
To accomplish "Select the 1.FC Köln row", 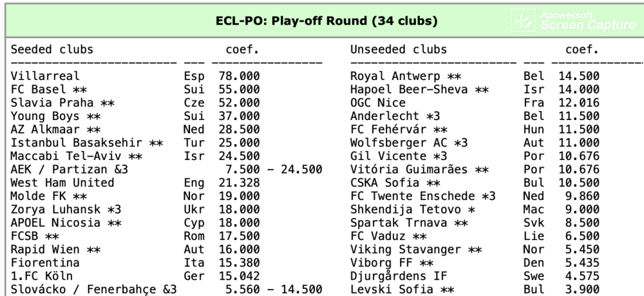I will (135, 276).
